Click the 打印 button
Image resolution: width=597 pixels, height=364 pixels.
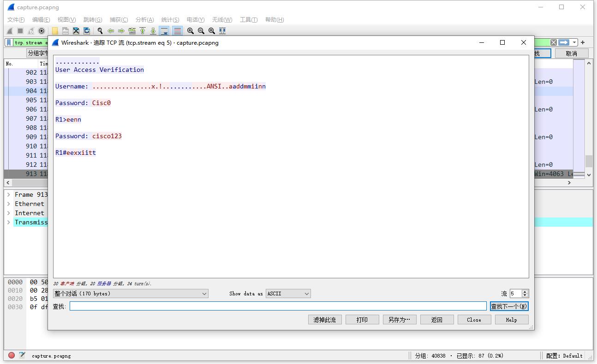[362, 320]
